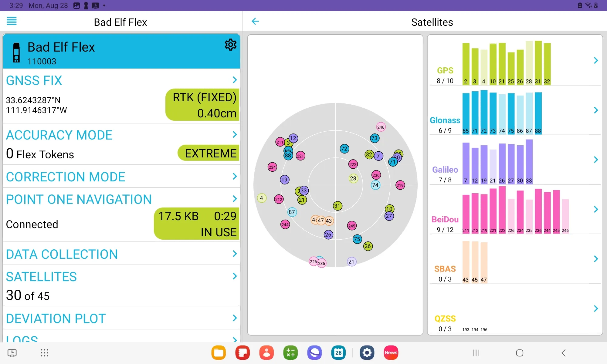This screenshot has height=364, width=607.
Task: Select satellite 244 on sky plot
Action: [x=285, y=225]
